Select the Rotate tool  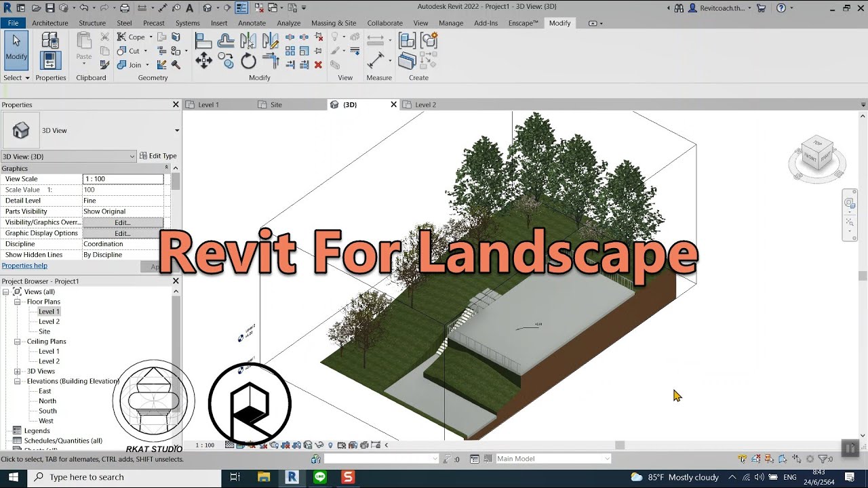(248, 61)
